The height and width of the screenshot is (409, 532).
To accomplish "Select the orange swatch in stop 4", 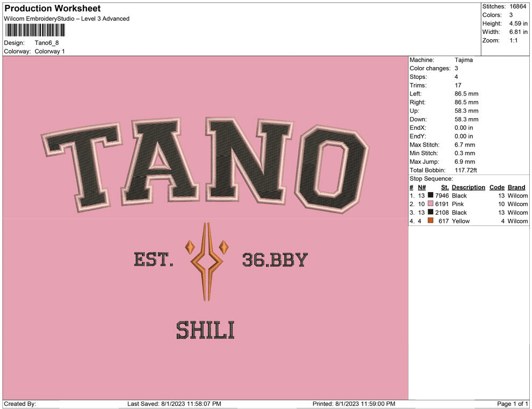I will [x=430, y=220].
